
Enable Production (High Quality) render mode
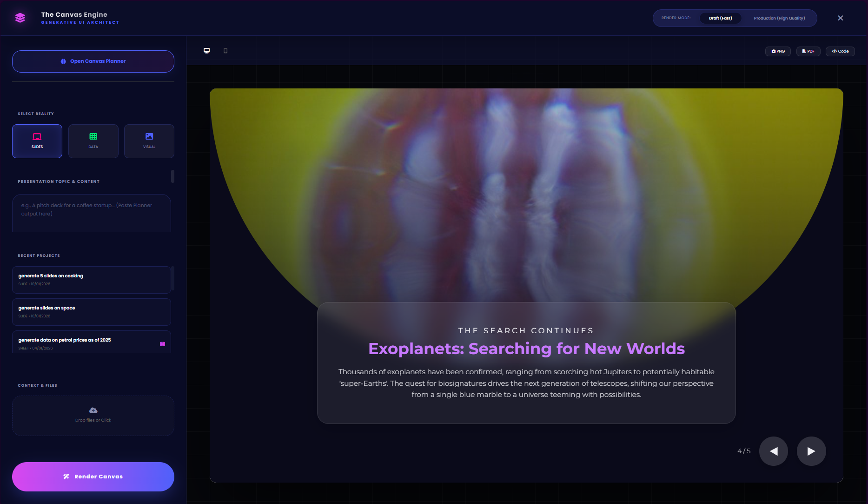(779, 18)
